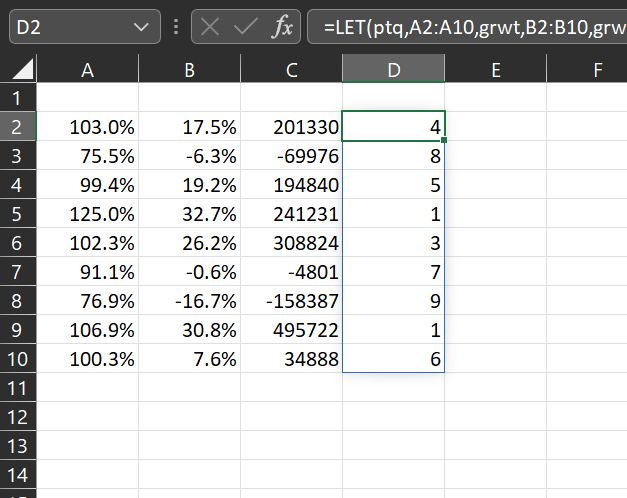Screen dimensions: 627x498
Task: Click cell containing 91.1%
Action: (x=88, y=271)
